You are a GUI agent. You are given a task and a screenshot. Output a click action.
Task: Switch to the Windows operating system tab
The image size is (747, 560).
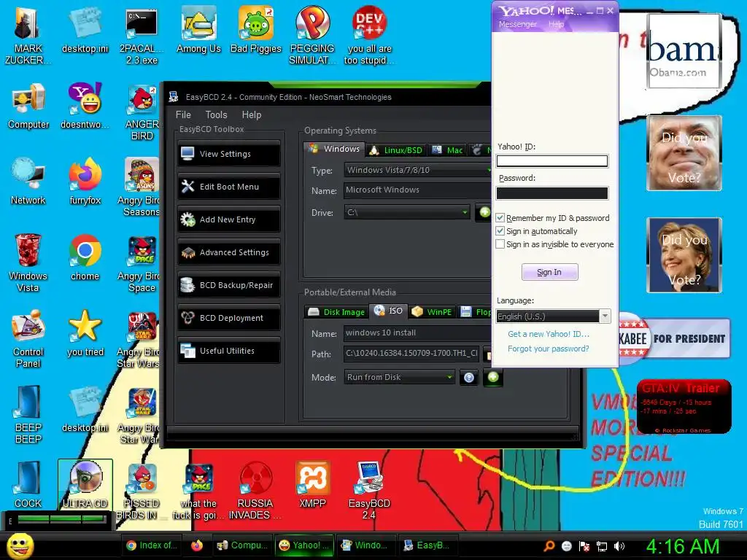click(334, 149)
